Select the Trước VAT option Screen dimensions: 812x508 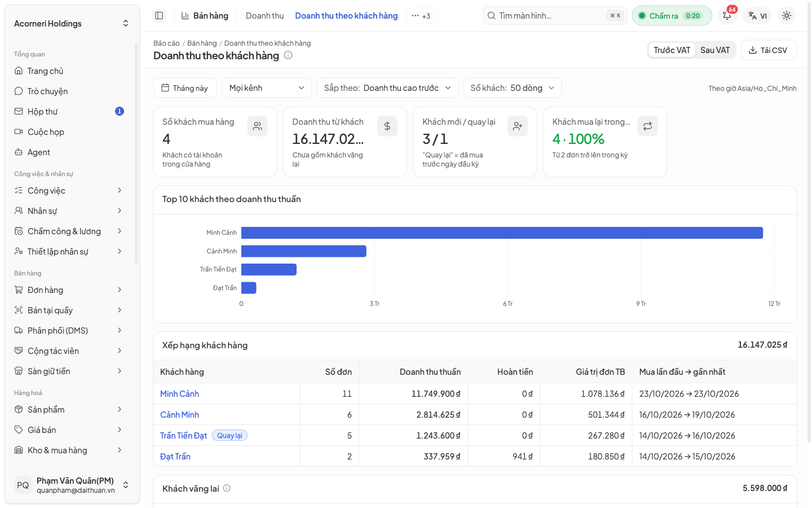click(672, 50)
